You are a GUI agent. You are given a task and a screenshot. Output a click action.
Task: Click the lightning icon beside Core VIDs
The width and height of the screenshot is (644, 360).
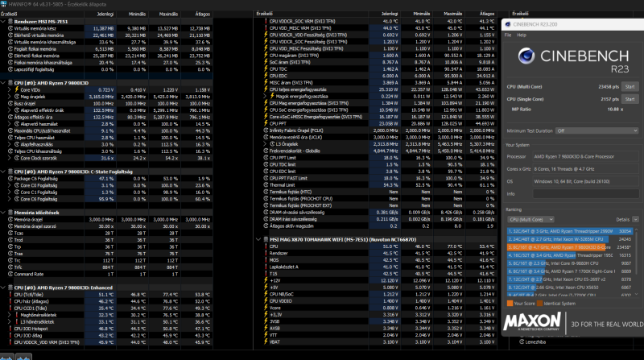[17, 89]
